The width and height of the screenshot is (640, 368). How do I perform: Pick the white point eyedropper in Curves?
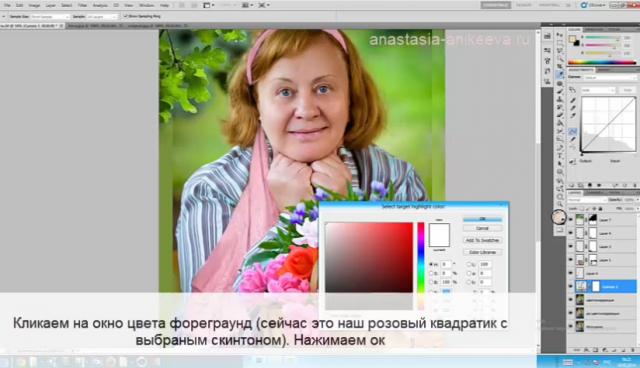[573, 115]
